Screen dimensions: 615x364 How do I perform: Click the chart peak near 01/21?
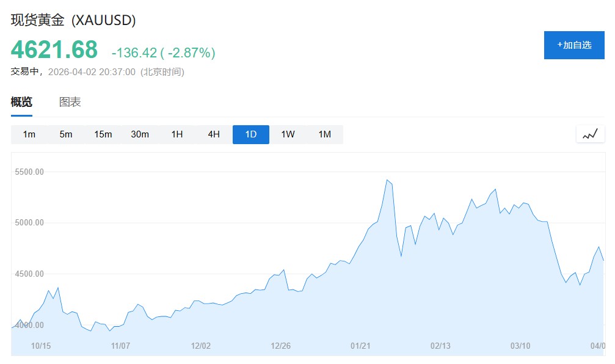tap(387, 180)
